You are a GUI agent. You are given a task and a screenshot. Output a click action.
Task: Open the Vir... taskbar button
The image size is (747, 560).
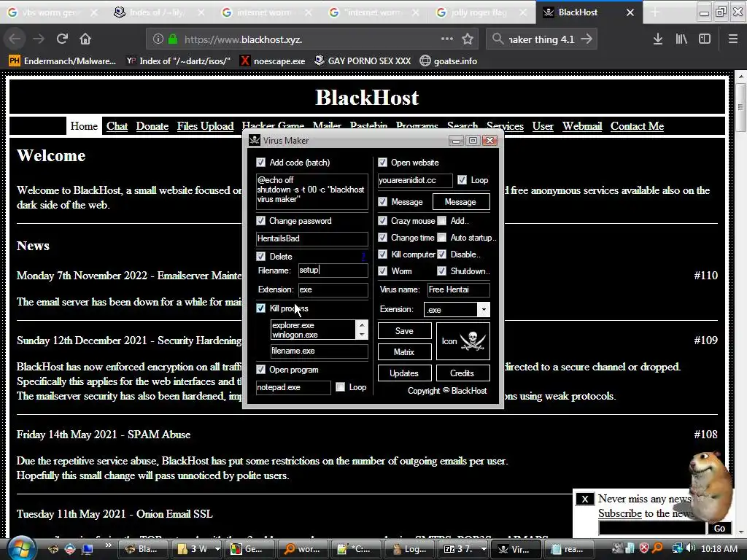pyautogui.click(x=514, y=549)
